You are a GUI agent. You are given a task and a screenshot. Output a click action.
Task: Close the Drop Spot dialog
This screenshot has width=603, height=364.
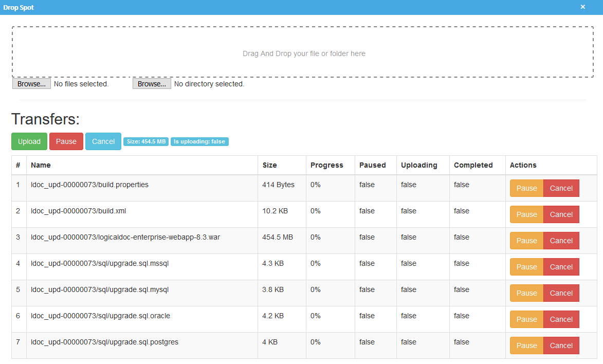tap(582, 7)
